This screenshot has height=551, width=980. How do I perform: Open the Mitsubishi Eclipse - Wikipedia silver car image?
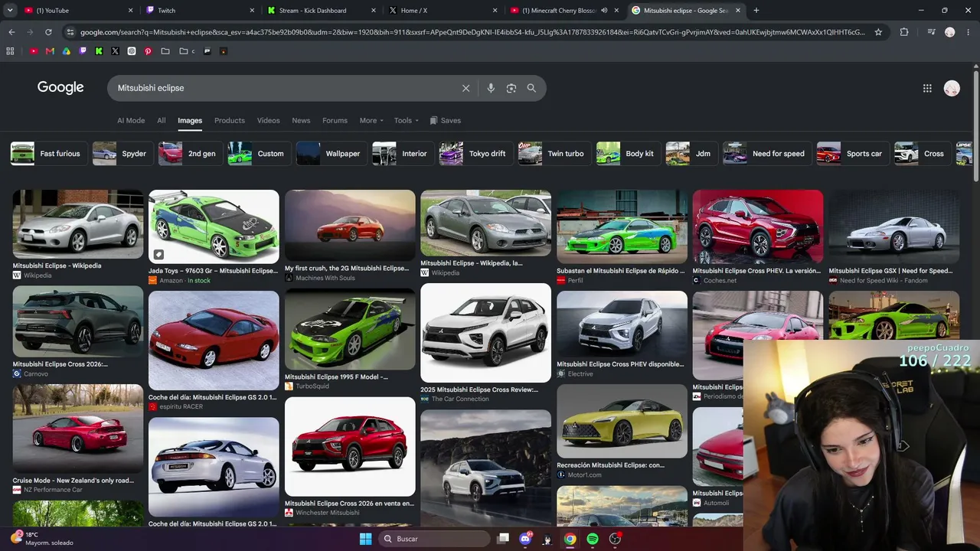(78, 224)
